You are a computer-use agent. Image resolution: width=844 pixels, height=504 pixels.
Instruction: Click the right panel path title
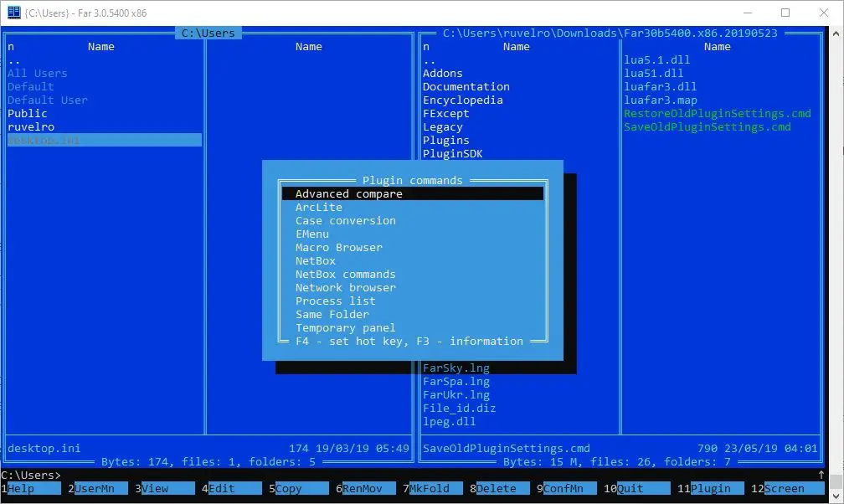coord(610,33)
